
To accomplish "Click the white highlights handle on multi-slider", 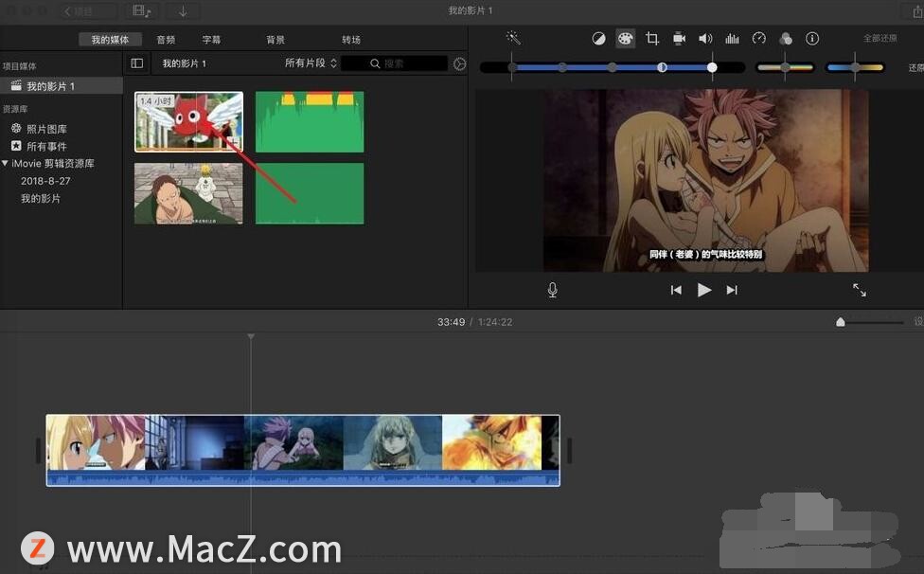I will (712, 67).
